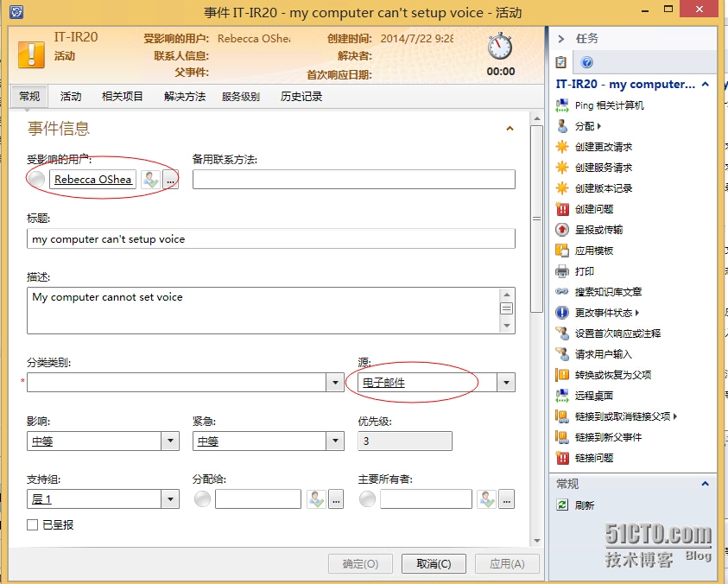This screenshot has width=728, height=584.
Task: Open the 相关项目 tab
Action: [x=122, y=96]
